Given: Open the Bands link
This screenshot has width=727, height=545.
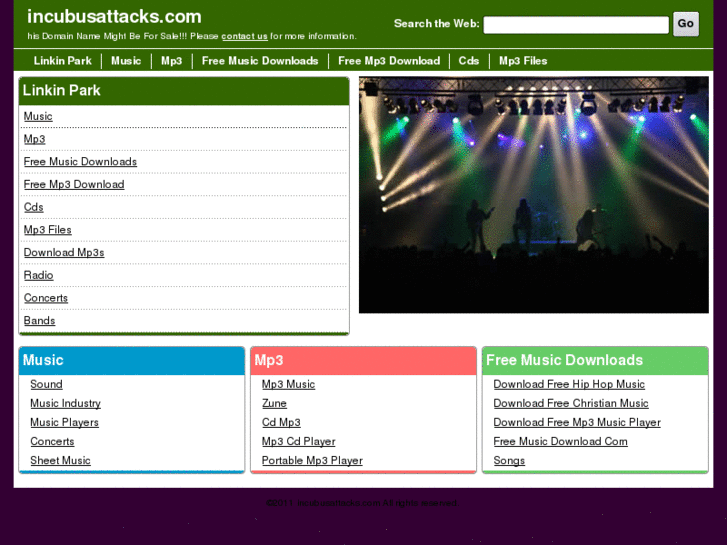Looking at the screenshot, I should click(39, 321).
